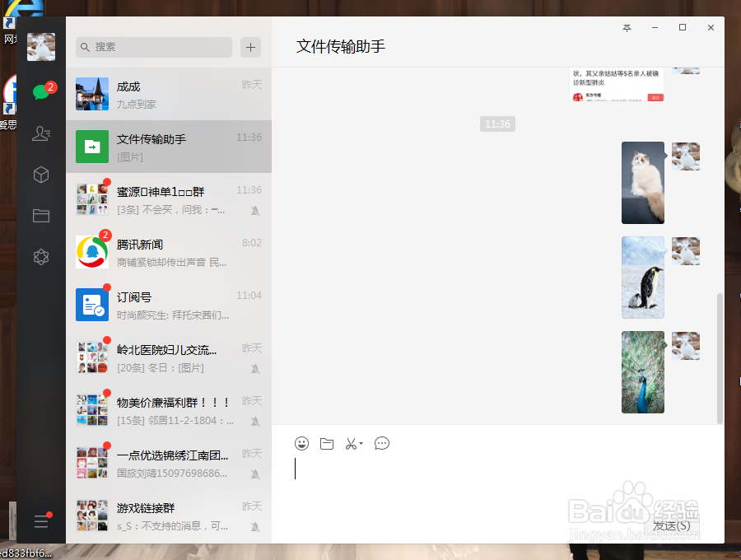This screenshot has width=741, height=560.
Task: Select the screenshot scissors tool
Action: coord(352,443)
